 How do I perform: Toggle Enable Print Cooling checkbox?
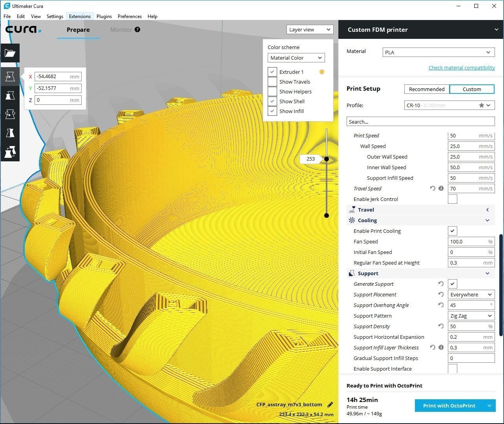(453, 231)
